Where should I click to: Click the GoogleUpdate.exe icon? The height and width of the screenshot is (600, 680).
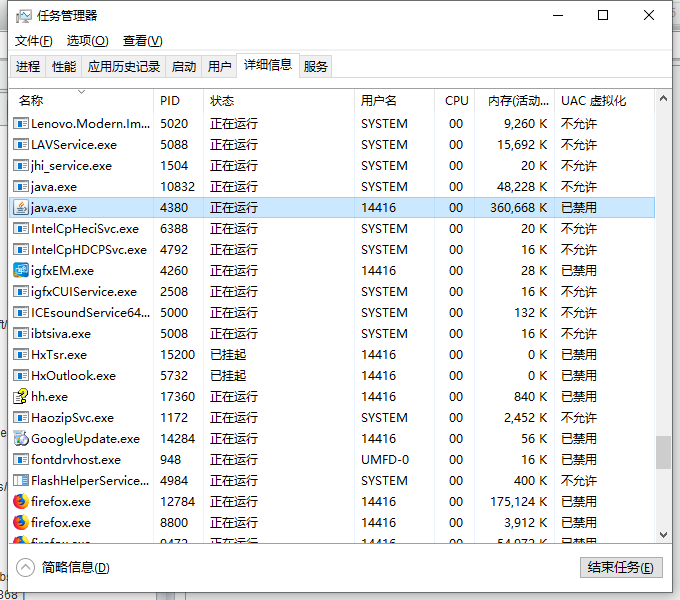(21, 439)
